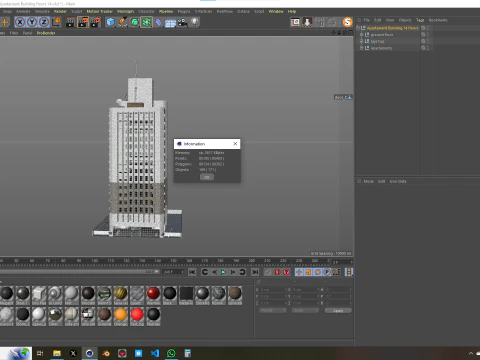Open the Scale mode dropdown
480x360 pixels.
pyautogui.click(x=305, y=311)
